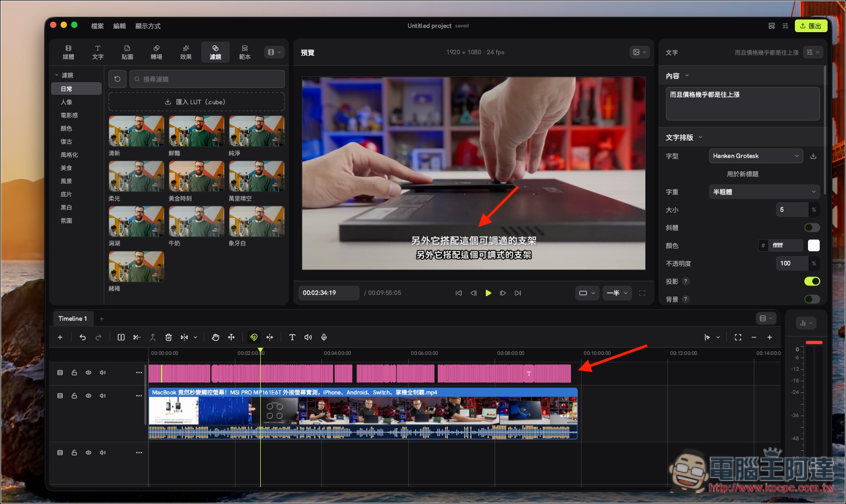Select the 電影感 filter category
Screen dimensions: 846x504
[x=69, y=115]
